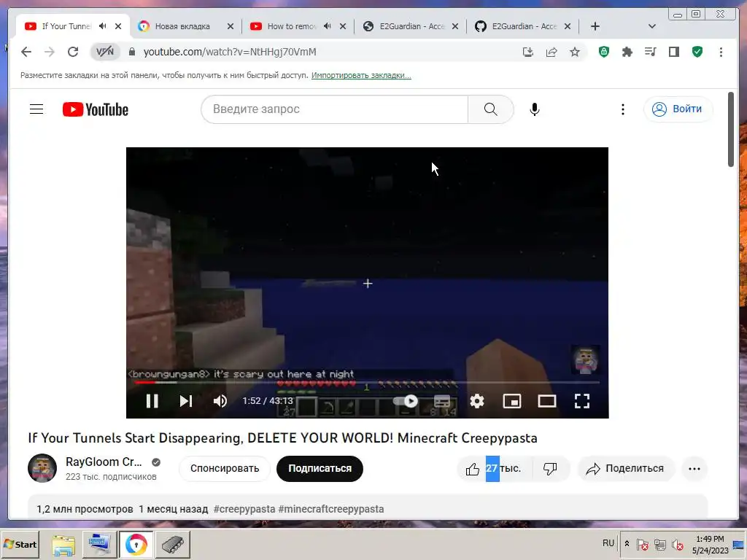The height and width of the screenshot is (560, 747).
Task: Open the extensions puzzle menu
Action: coord(627,52)
